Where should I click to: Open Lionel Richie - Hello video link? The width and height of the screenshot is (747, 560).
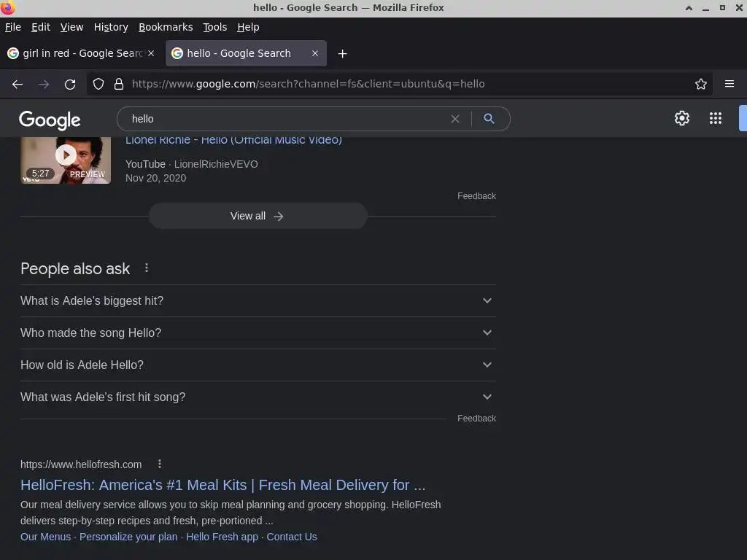pos(233,140)
